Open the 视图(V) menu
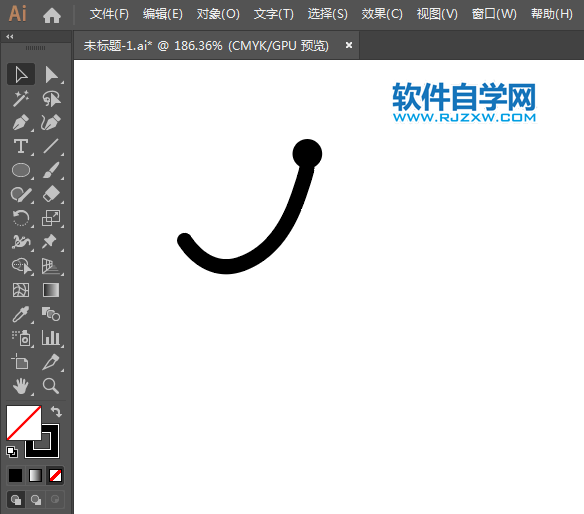This screenshot has height=514, width=584. click(437, 14)
